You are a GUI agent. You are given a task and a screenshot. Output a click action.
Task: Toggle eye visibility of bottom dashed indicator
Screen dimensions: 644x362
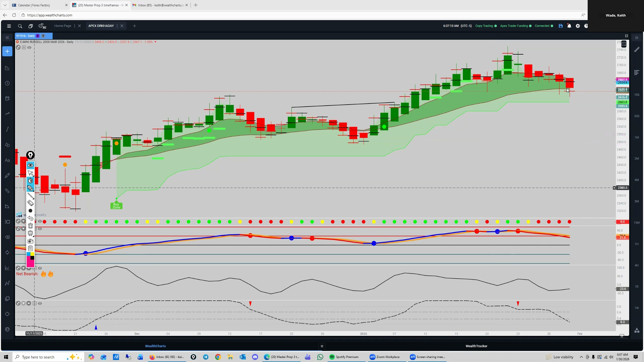[40, 303]
